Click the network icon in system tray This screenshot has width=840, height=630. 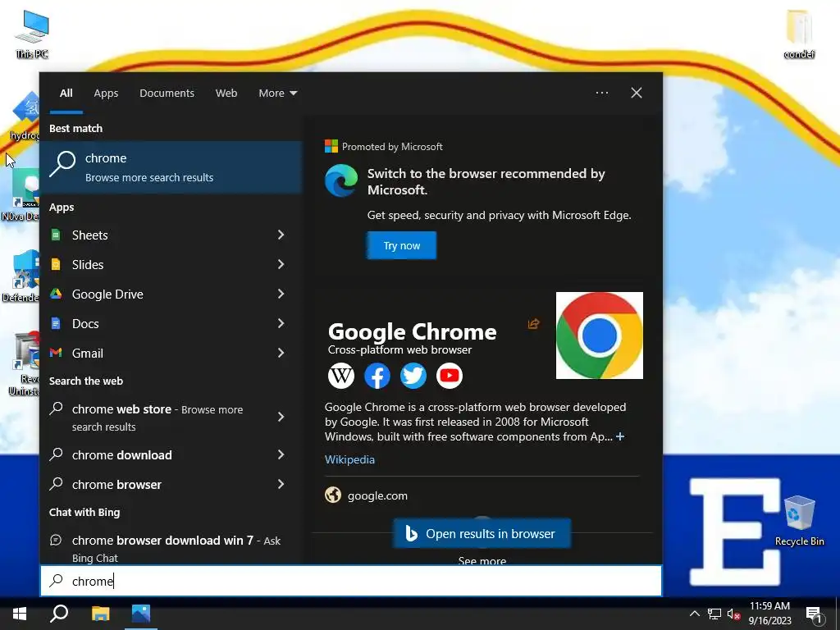(x=714, y=614)
